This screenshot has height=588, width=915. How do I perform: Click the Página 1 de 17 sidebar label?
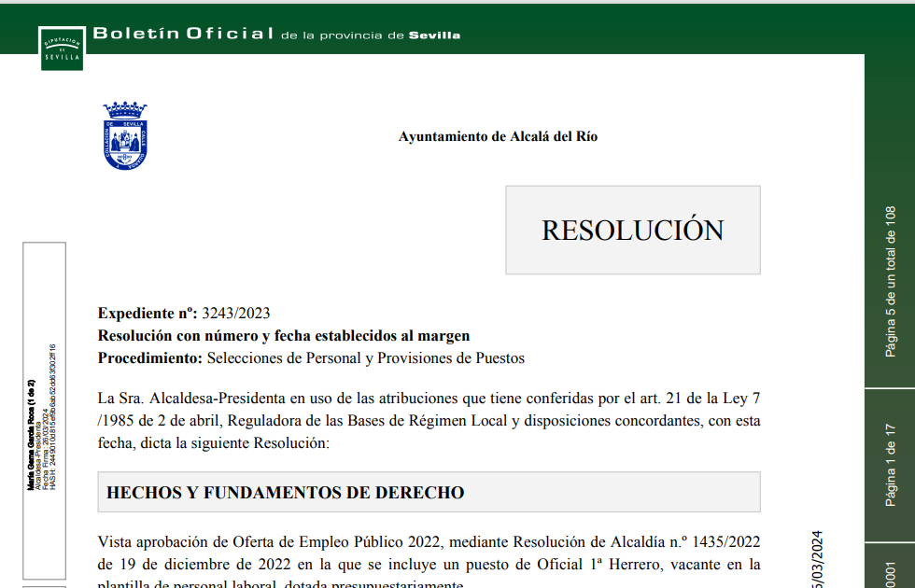point(890,464)
